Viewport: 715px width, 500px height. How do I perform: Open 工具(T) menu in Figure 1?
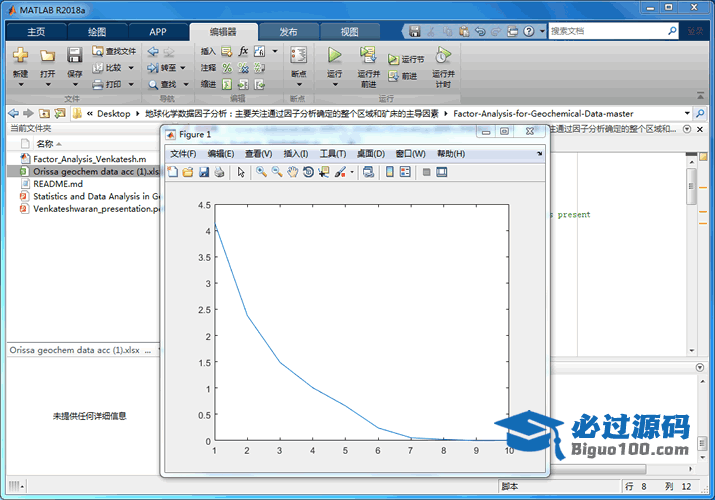pyautogui.click(x=333, y=154)
